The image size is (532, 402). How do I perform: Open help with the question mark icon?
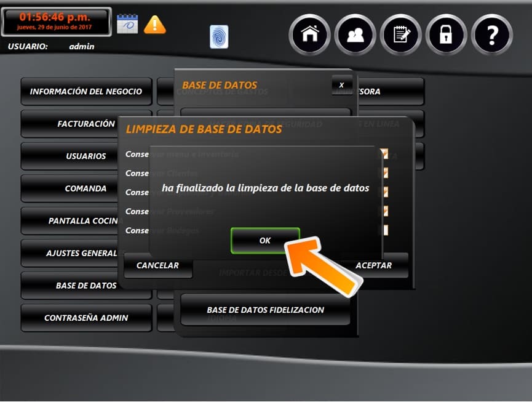[491, 35]
